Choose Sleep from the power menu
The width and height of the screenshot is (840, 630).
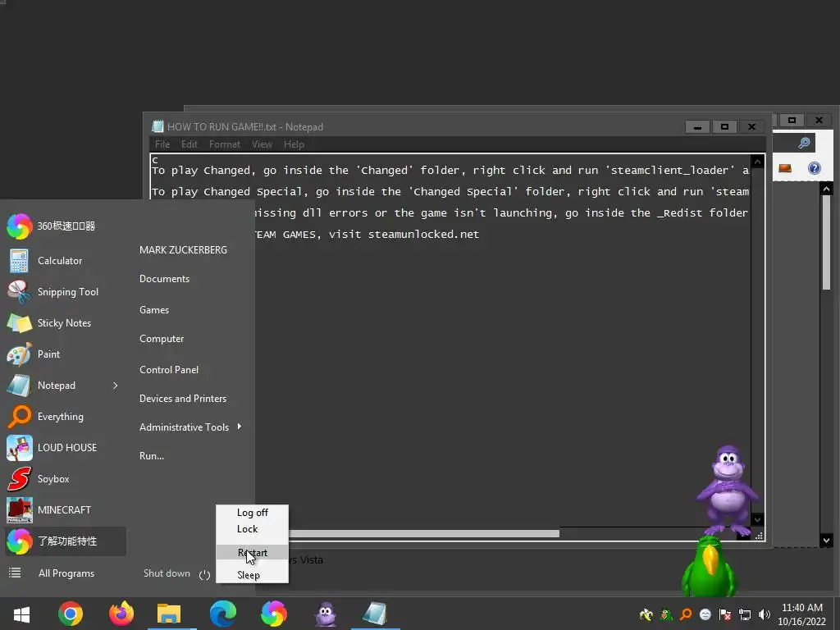pyautogui.click(x=253, y=575)
